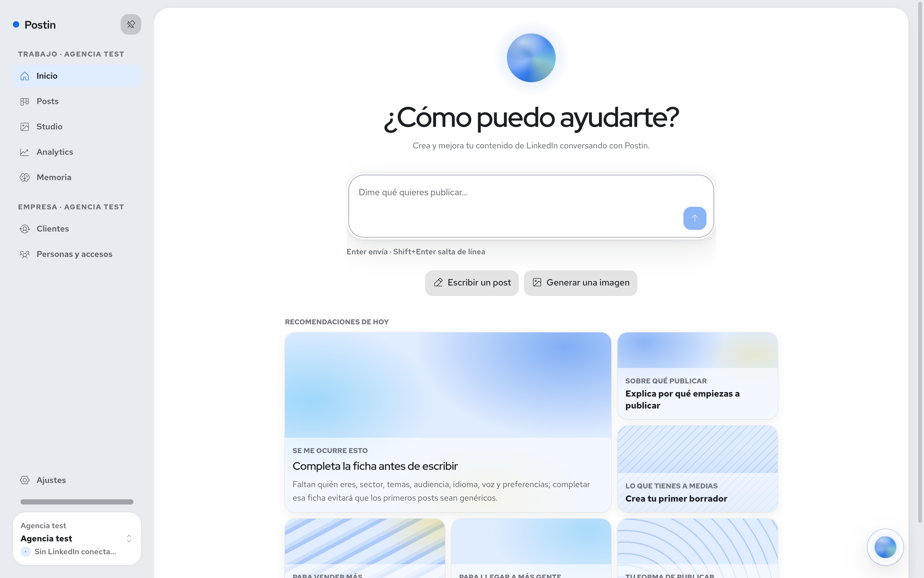Click the image icon in Generar una imagen
This screenshot has height=578, width=924.
pyautogui.click(x=537, y=283)
